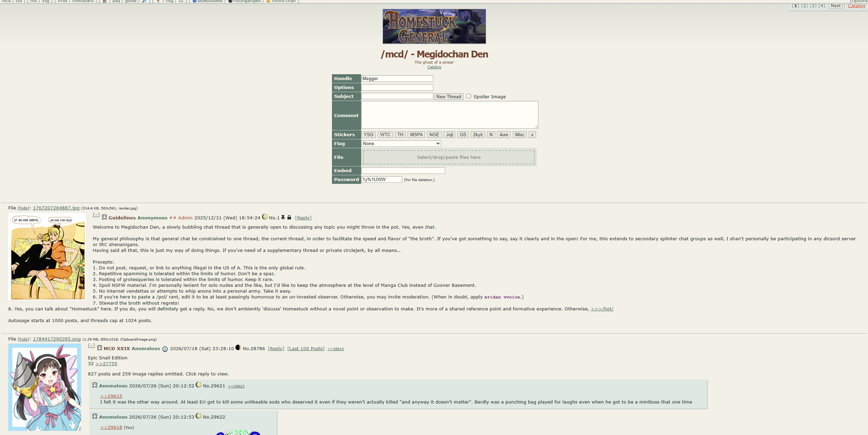Click the post menu icon on MCD XXIX thread

coord(100,348)
